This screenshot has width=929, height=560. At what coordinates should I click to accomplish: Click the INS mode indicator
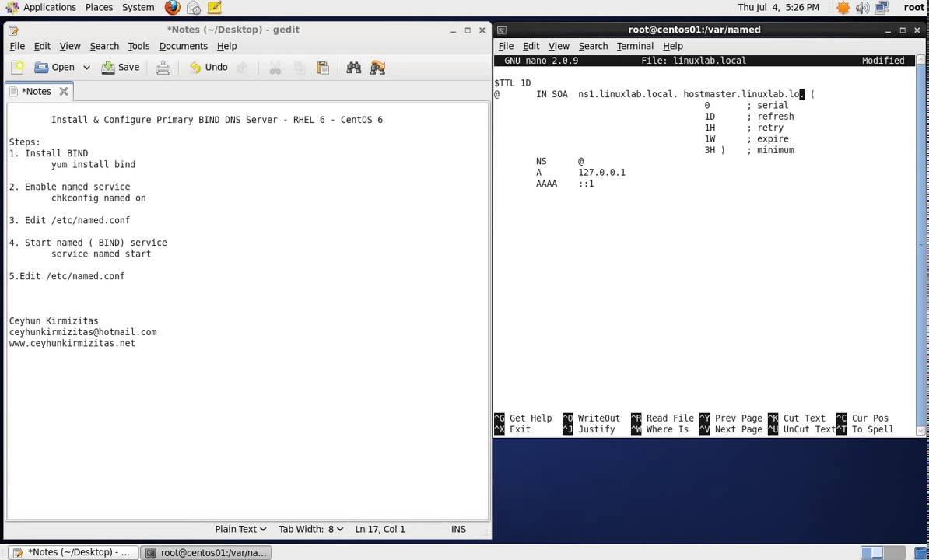(x=458, y=529)
